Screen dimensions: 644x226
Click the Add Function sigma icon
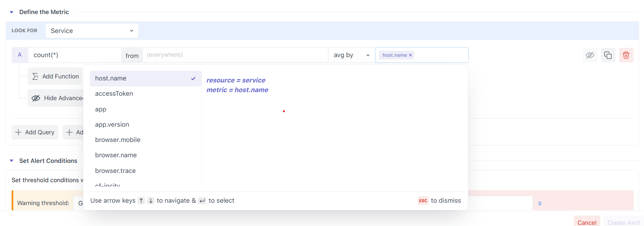point(35,76)
